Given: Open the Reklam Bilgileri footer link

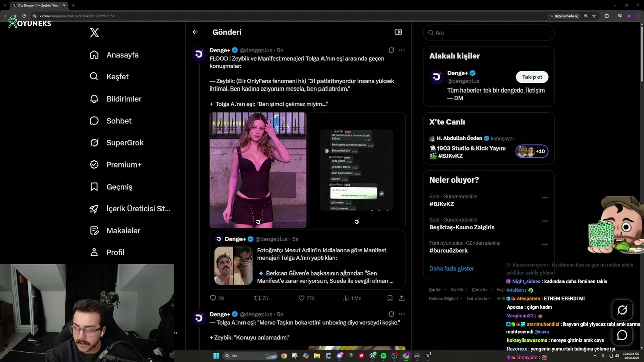Looking at the screenshot, I should 443,298.
